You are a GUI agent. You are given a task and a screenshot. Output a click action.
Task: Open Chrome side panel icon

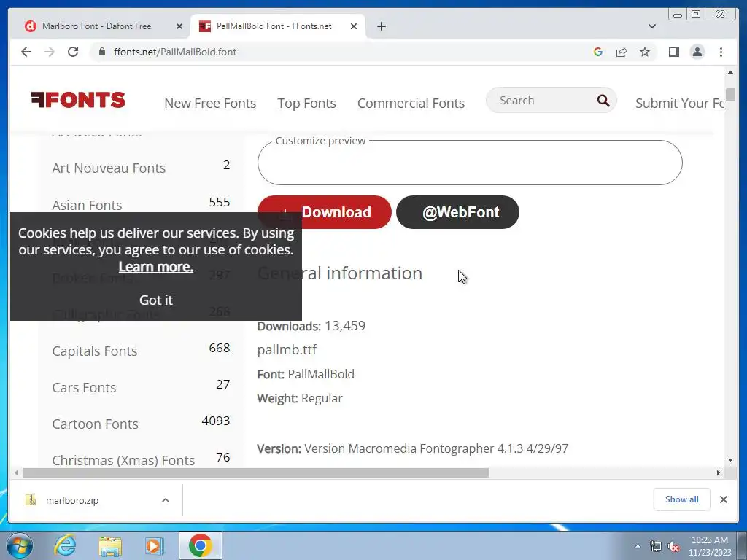(673, 52)
